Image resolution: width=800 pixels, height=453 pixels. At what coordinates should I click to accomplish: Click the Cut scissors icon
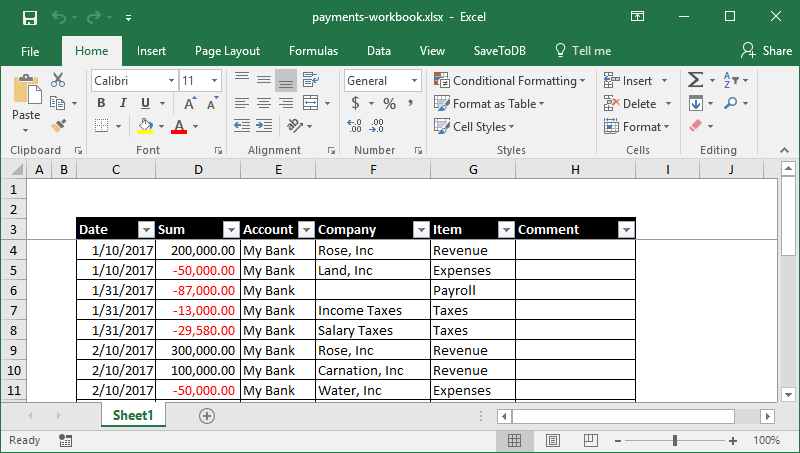58,80
